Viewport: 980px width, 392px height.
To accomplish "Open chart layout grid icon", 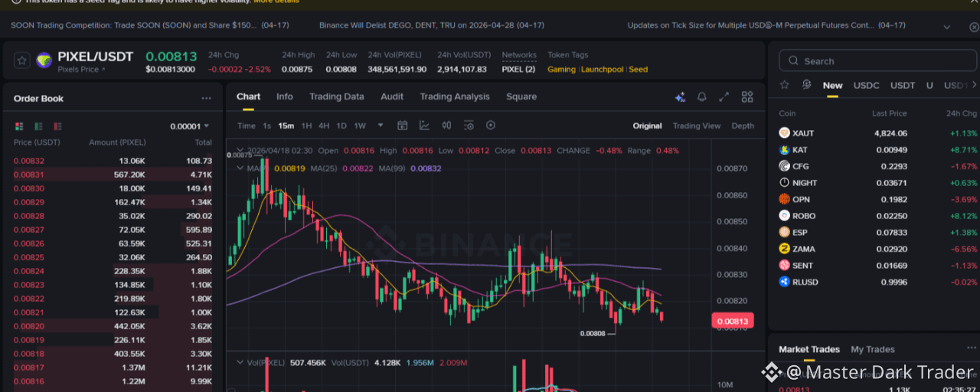I will click(x=747, y=97).
